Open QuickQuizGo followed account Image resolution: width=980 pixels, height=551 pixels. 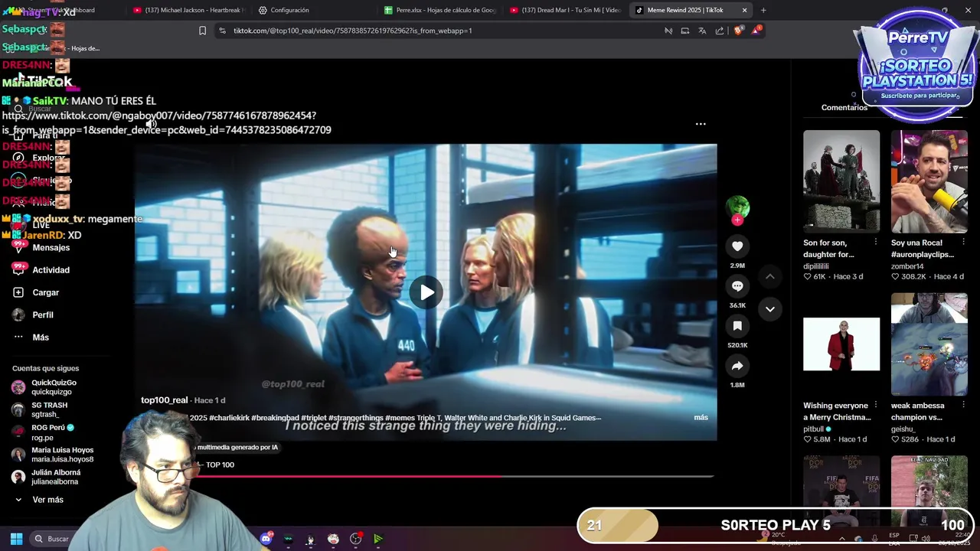tap(54, 387)
